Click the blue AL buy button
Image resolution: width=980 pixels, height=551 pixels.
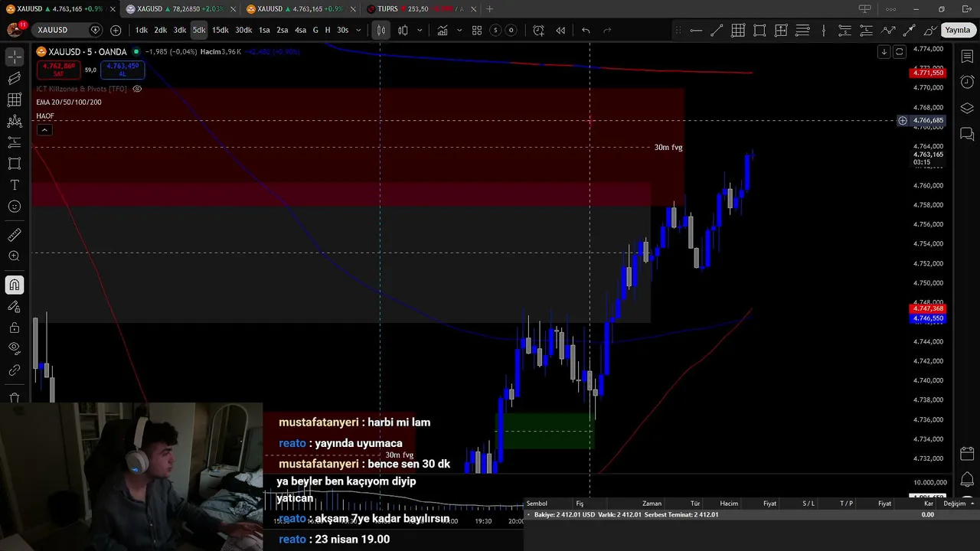click(x=122, y=70)
